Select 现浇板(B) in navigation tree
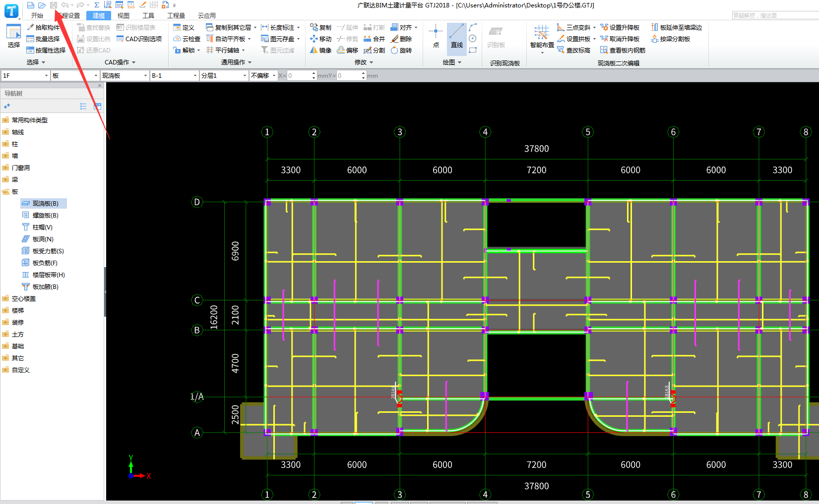Viewport: 819px width, 504px height. [x=44, y=203]
